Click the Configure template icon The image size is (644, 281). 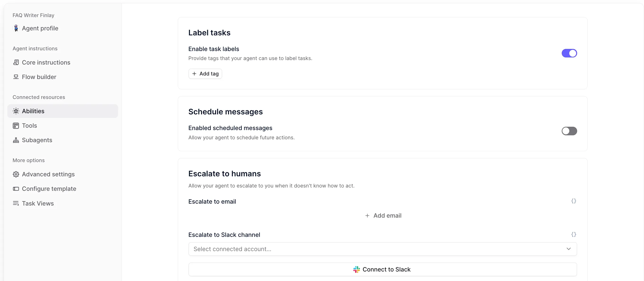16,189
